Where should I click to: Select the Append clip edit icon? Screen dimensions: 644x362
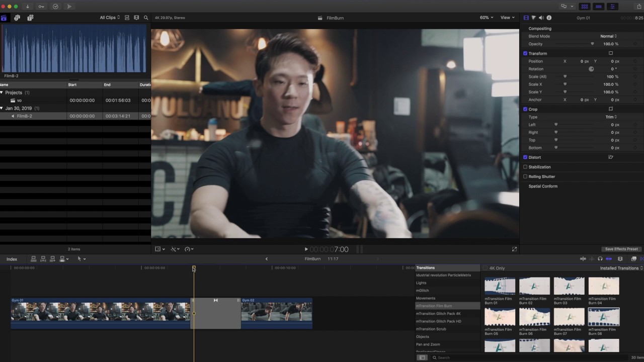[x=52, y=258]
